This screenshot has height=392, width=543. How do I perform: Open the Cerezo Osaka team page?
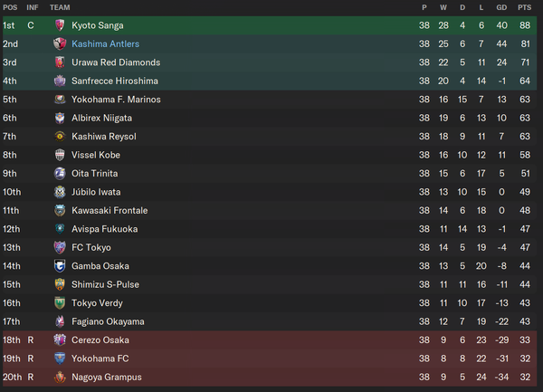100,340
